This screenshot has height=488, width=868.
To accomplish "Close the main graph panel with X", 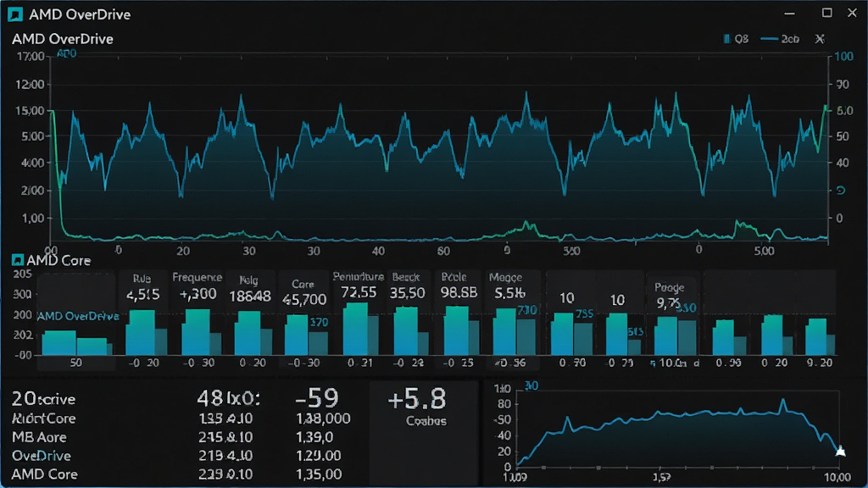I will pyautogui.click(x=820, y=39).
